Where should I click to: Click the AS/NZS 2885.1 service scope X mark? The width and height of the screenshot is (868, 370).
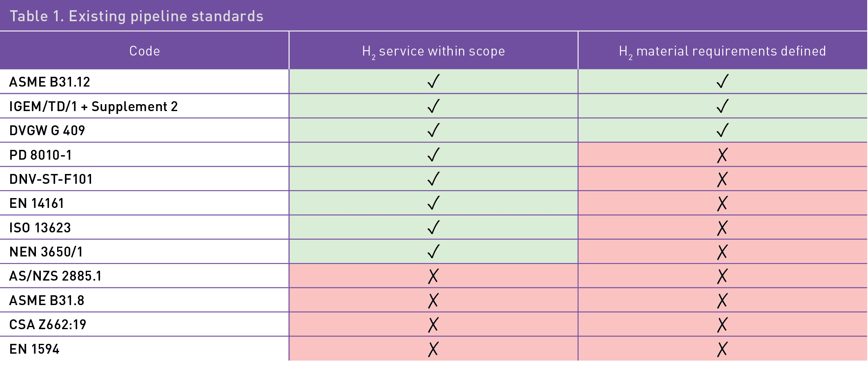coord(433,276)
